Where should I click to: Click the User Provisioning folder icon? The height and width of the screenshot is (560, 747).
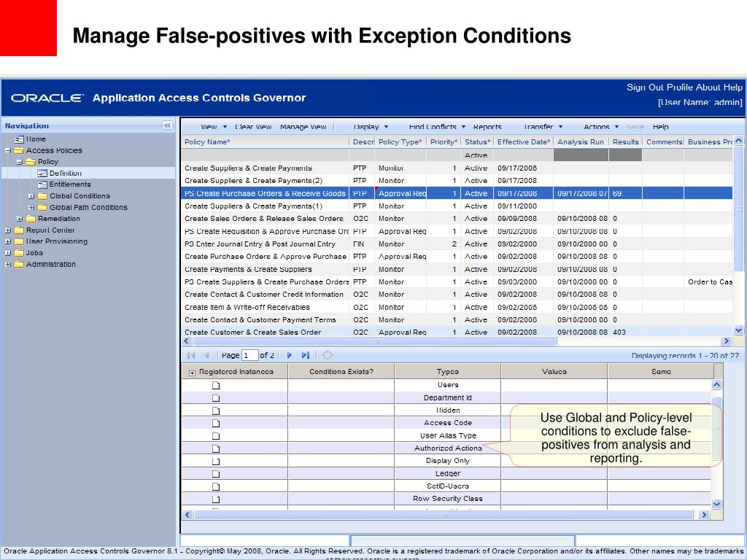coord(19,242)
